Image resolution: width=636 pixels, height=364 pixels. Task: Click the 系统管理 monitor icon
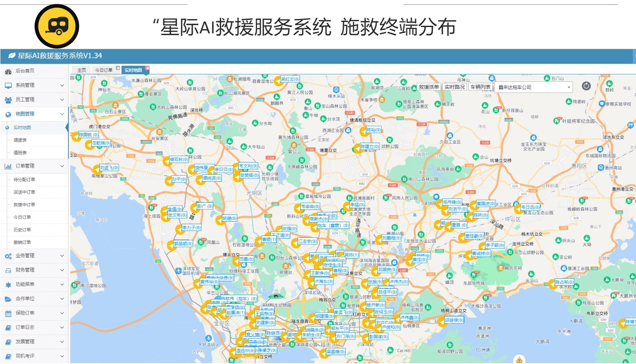[x=8, y=85]
